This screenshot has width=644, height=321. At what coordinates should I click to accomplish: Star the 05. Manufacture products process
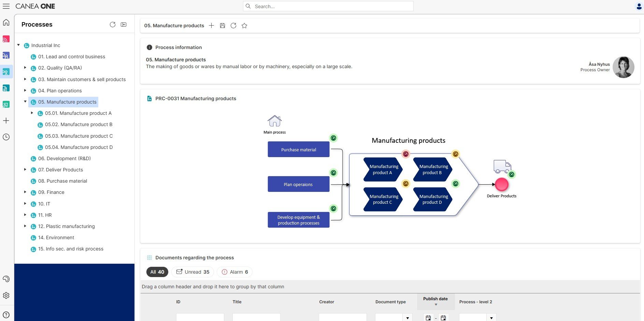click(244, 26)
